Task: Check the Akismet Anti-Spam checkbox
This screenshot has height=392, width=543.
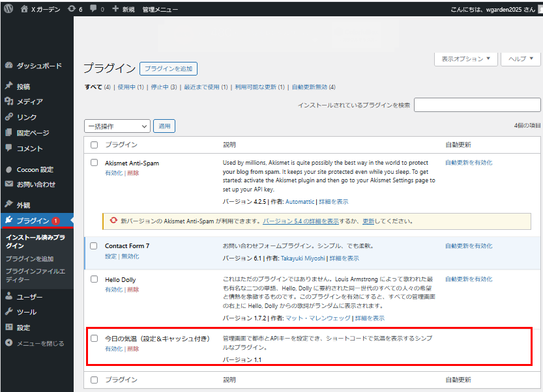Action: point(95,163)
